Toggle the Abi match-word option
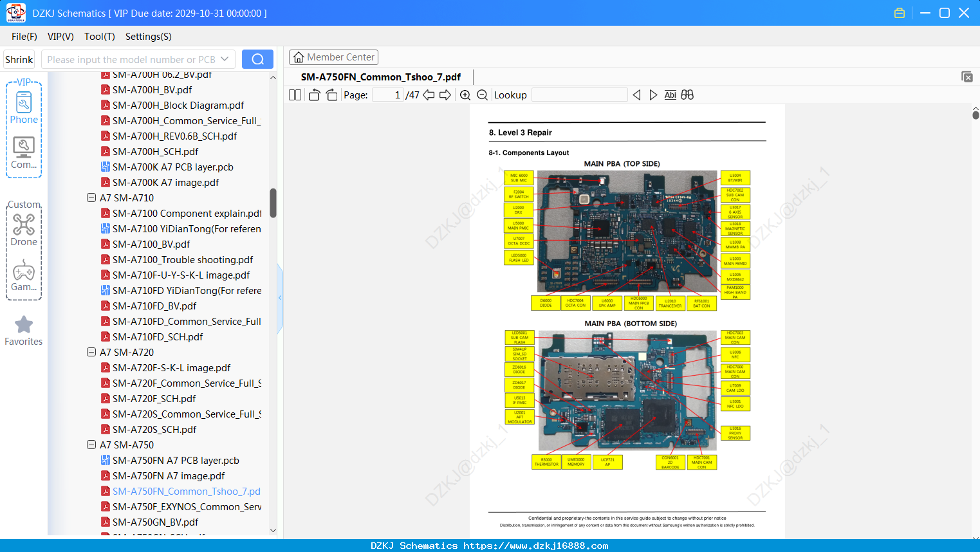Viewport: 980px width, 552px height. tap(670, 95)
